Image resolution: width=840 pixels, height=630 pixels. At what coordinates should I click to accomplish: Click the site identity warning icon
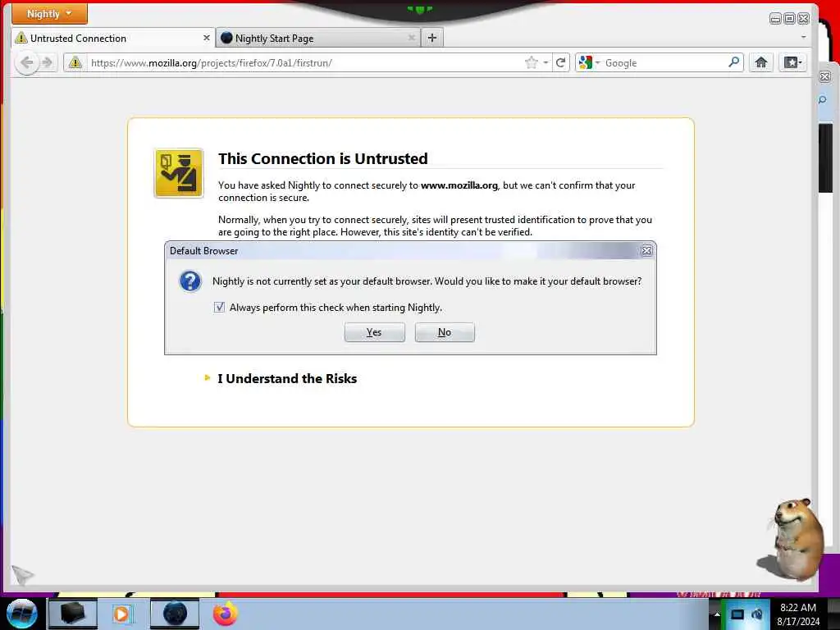[x=75, y=62]
